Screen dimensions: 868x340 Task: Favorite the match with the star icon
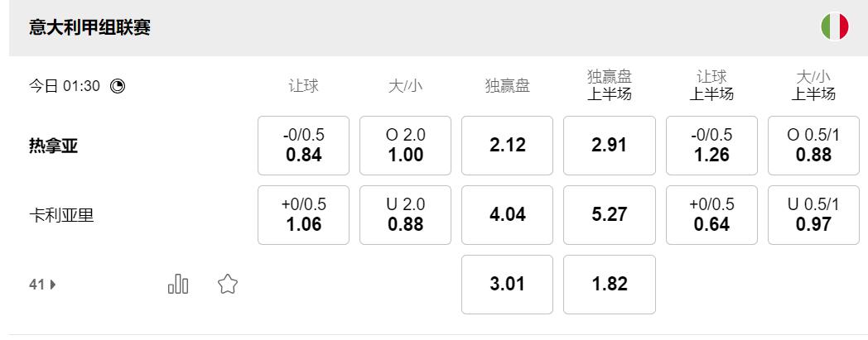tap(228, 285)
